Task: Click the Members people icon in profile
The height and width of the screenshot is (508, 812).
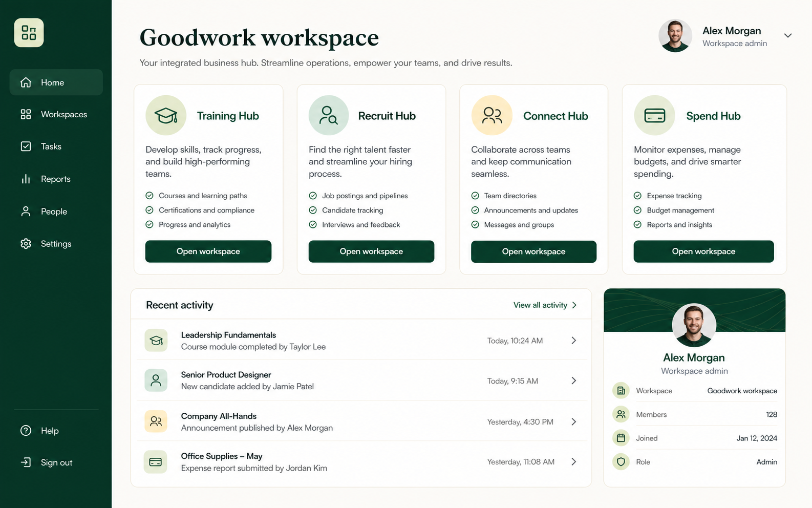Action: pyautogui.click(x=621, y=414)
